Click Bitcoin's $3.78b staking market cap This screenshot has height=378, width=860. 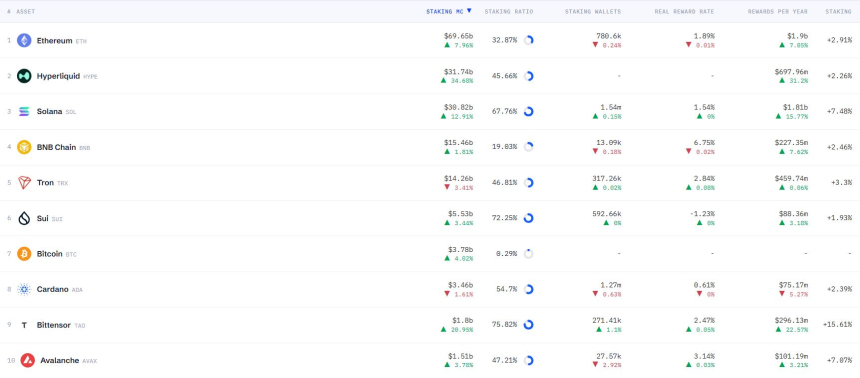[x=460, y=250]
